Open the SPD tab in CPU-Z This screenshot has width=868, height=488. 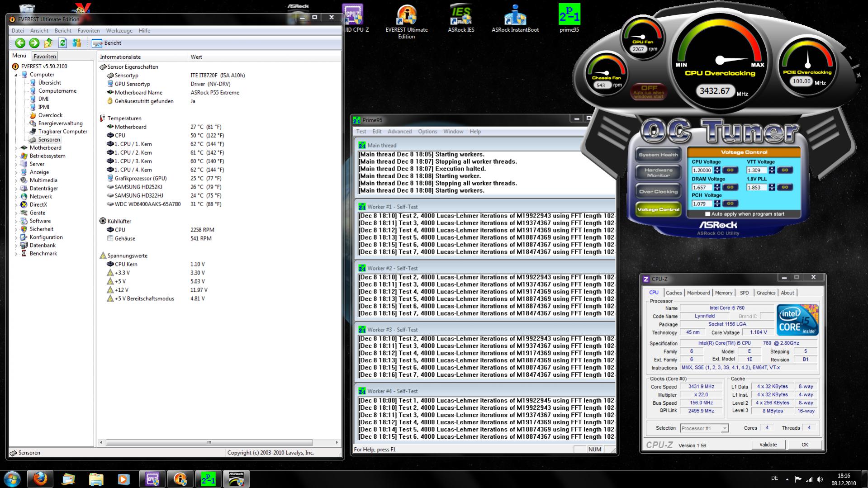tap(744, 293)
